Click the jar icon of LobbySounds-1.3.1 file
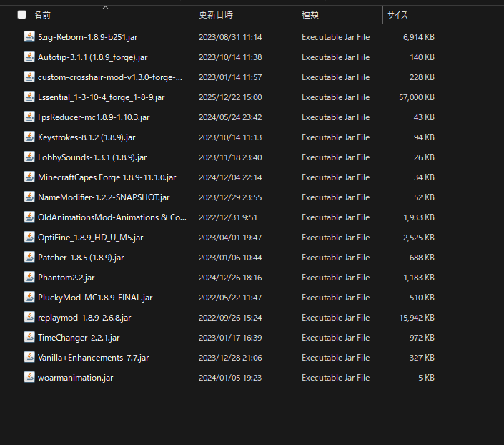504x445 pixels. click(29, 157)
